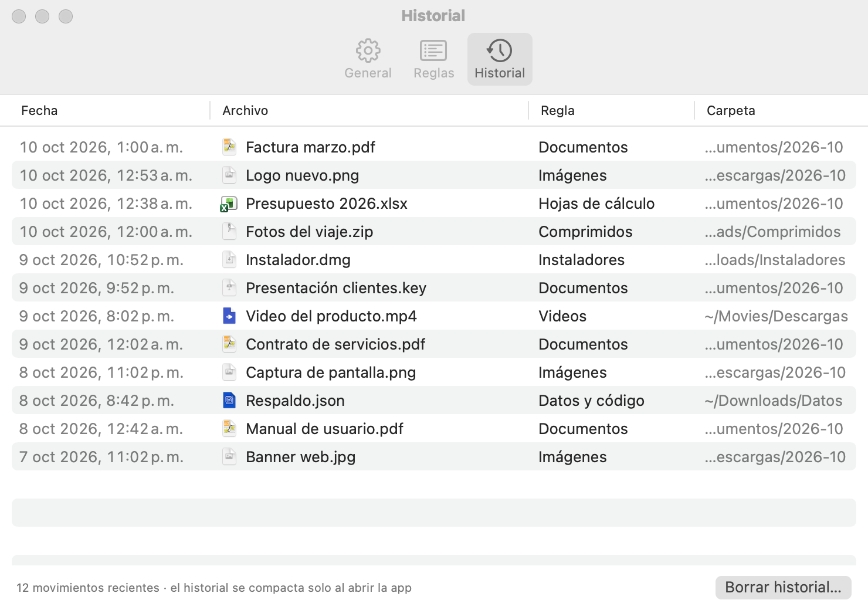Select the file name Presupuesto 2026.xlsx
This screenshot has width=868, height=610.
(x=327, y=204)
